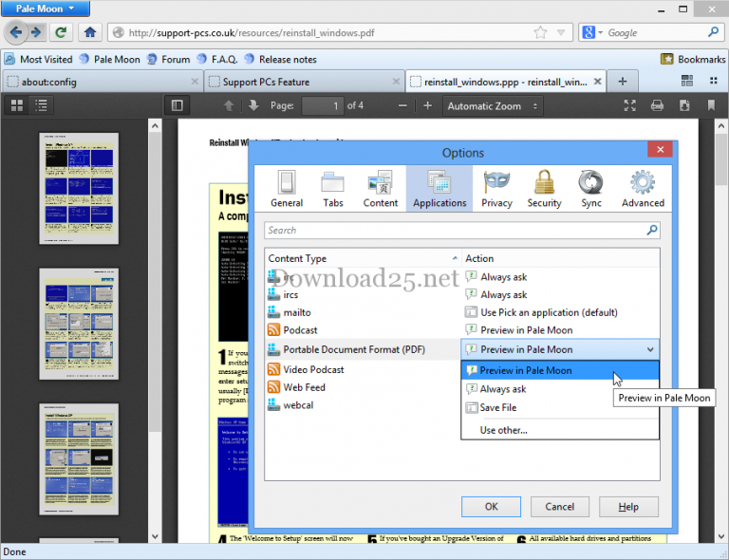Open the Pale Moon bookmark link
729x560 pixels.
click(x=110, y=60)
